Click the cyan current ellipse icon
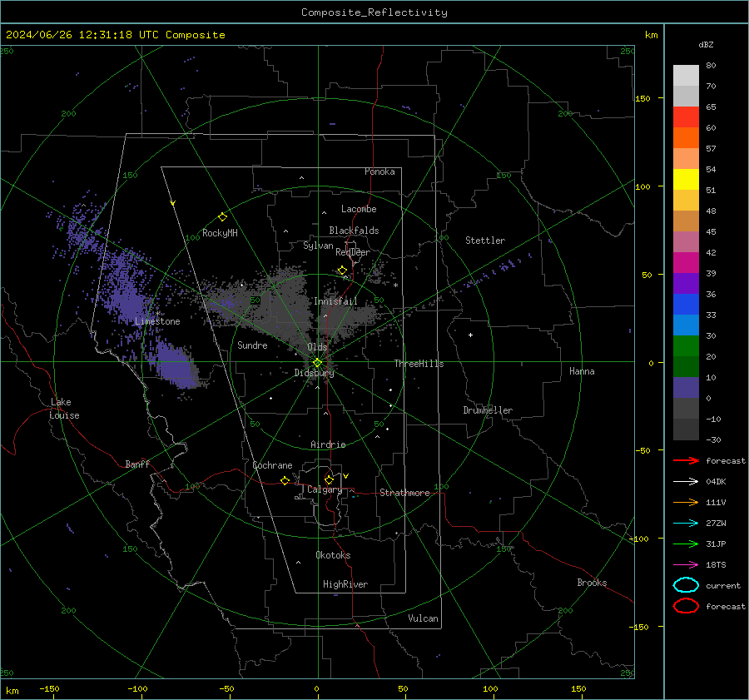 [686, 585]
